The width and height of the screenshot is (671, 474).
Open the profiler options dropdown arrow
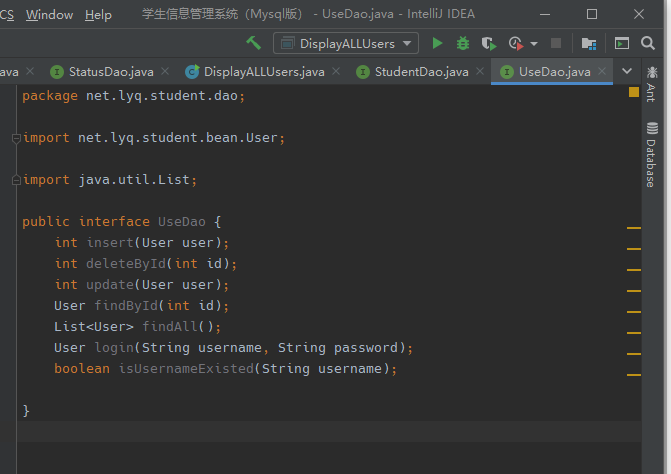534,44
